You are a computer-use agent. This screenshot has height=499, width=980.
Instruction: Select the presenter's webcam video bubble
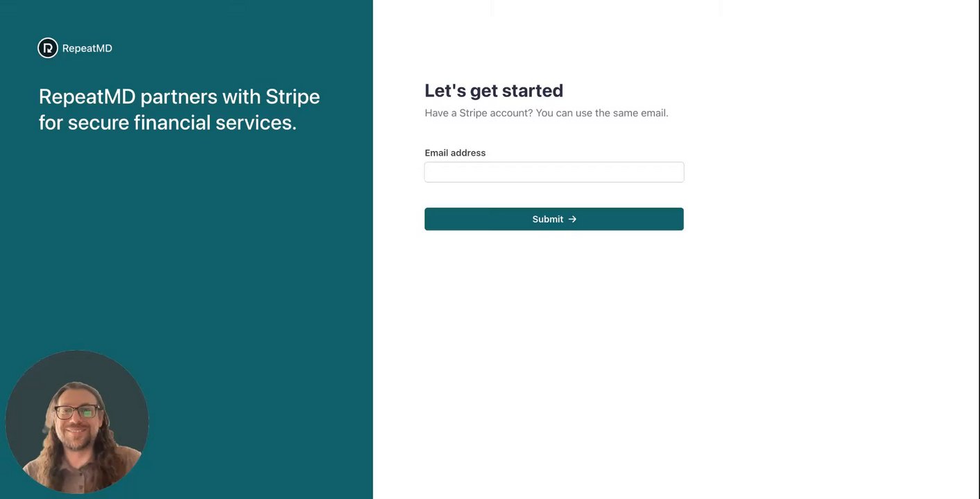[77, 421]
